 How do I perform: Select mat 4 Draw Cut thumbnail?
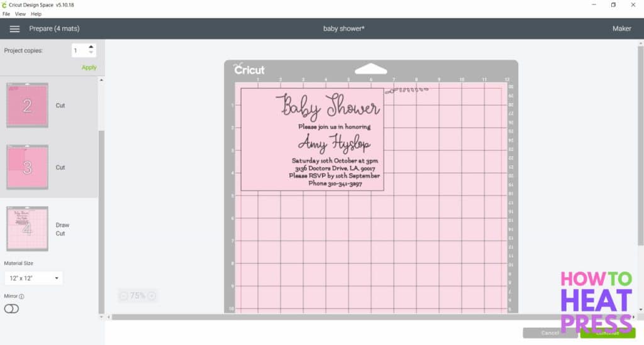tap(27, 229)
